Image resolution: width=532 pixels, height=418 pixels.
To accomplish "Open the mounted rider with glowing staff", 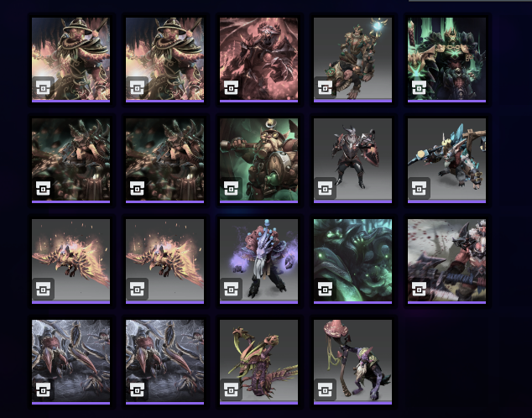I will point(353,60).
